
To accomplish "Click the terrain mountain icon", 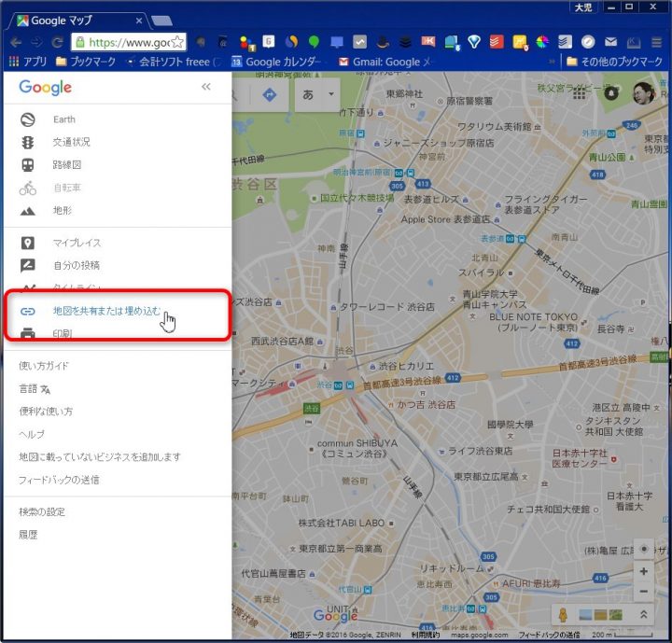I will [x=28, y=211].
